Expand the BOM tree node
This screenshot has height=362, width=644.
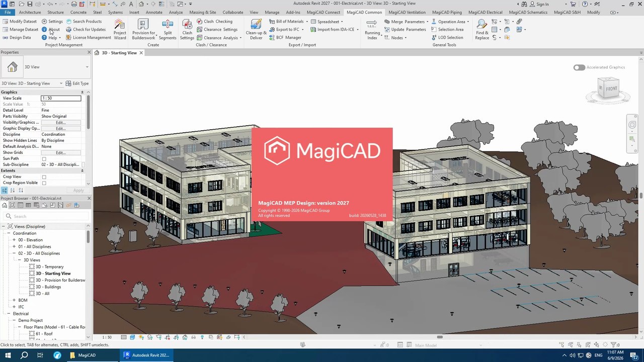tap(14, 300)
